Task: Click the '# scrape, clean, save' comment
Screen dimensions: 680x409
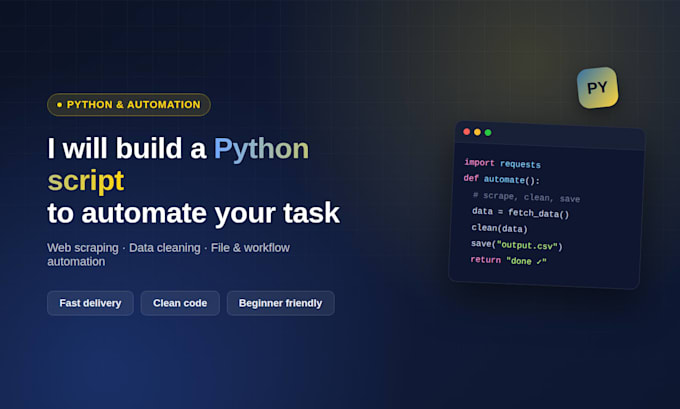Action: pos(526,197)
